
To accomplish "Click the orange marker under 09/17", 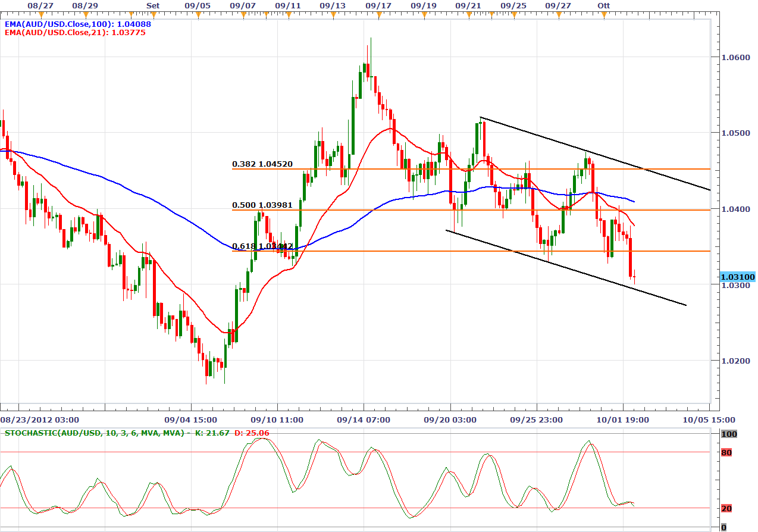I will (378, 13).
